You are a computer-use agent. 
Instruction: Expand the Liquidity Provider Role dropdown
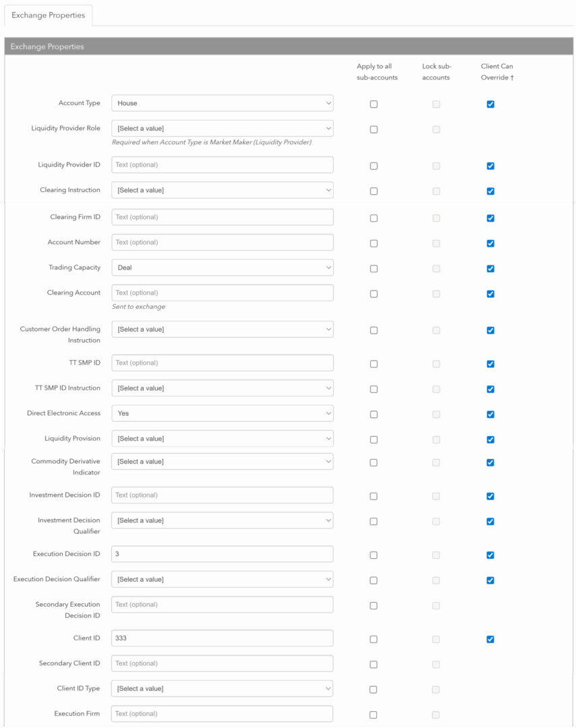click(x=223, y=129)
